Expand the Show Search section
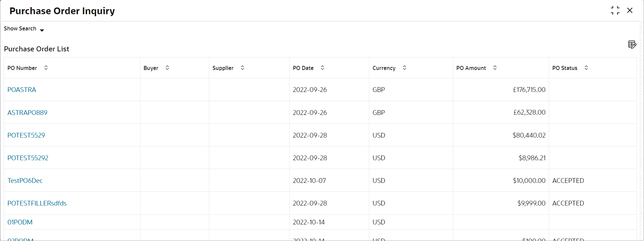The image size is (644, 241). (x=24, y=29)
